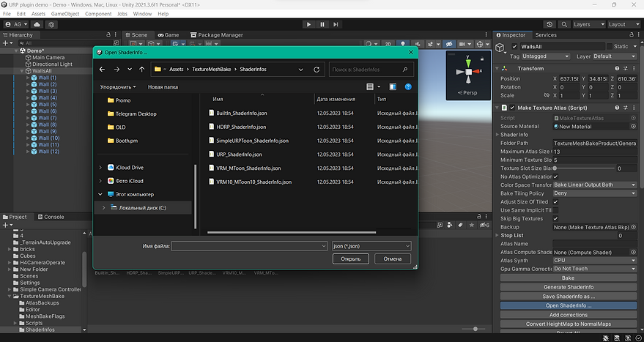Switch to the Game tab

pos(169,35)
